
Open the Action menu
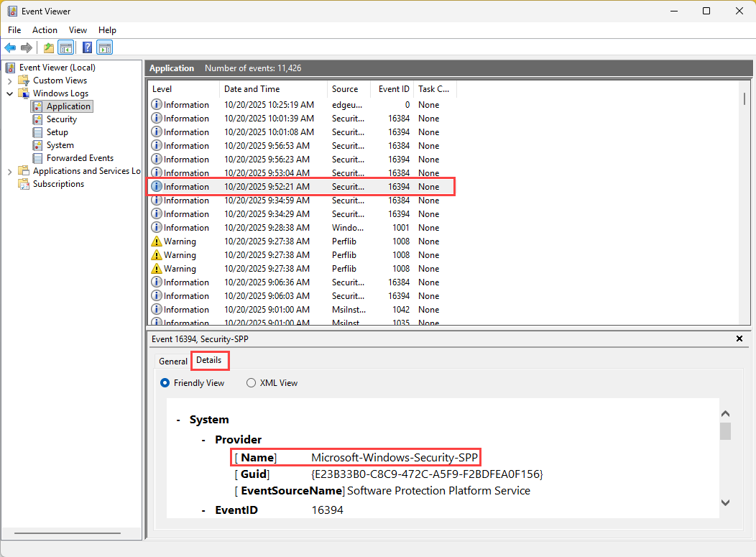45,30
